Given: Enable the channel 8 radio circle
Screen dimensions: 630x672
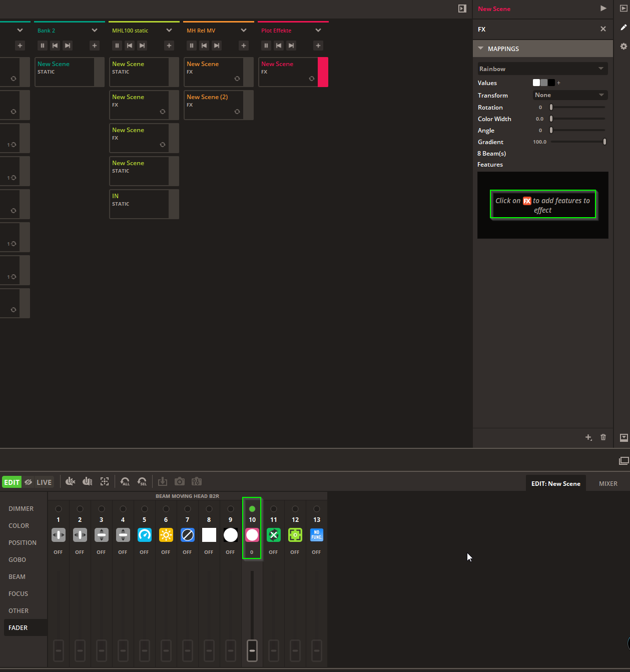Looking at the screenshot, I should [209, 509].
